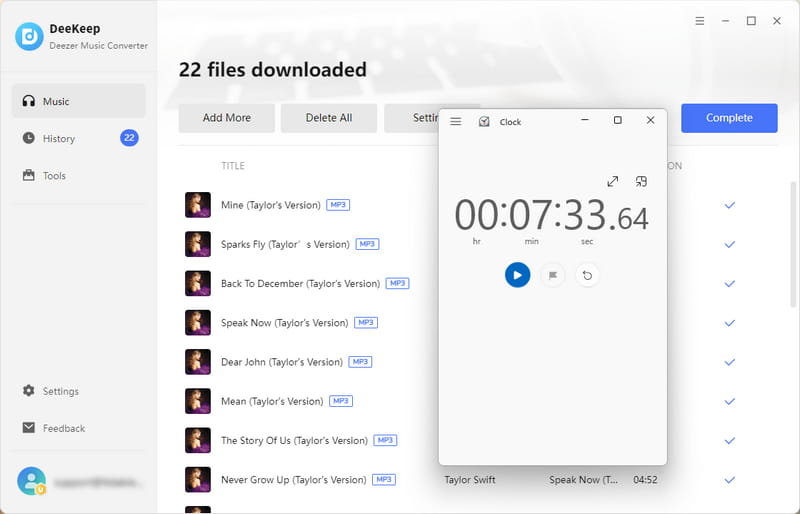Select the title The Story Of Us (Taylor's Version)

(294, 440)
